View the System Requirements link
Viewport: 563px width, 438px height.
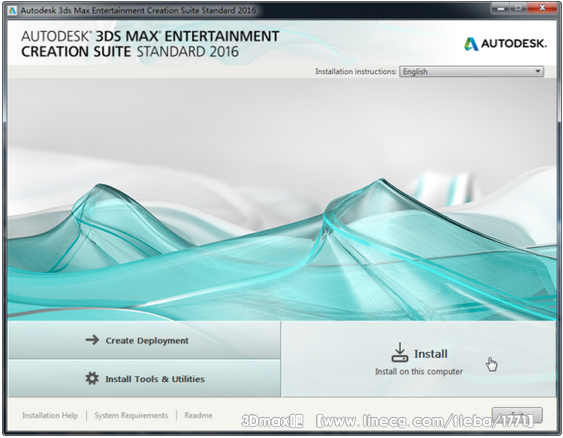pos(131,415)
